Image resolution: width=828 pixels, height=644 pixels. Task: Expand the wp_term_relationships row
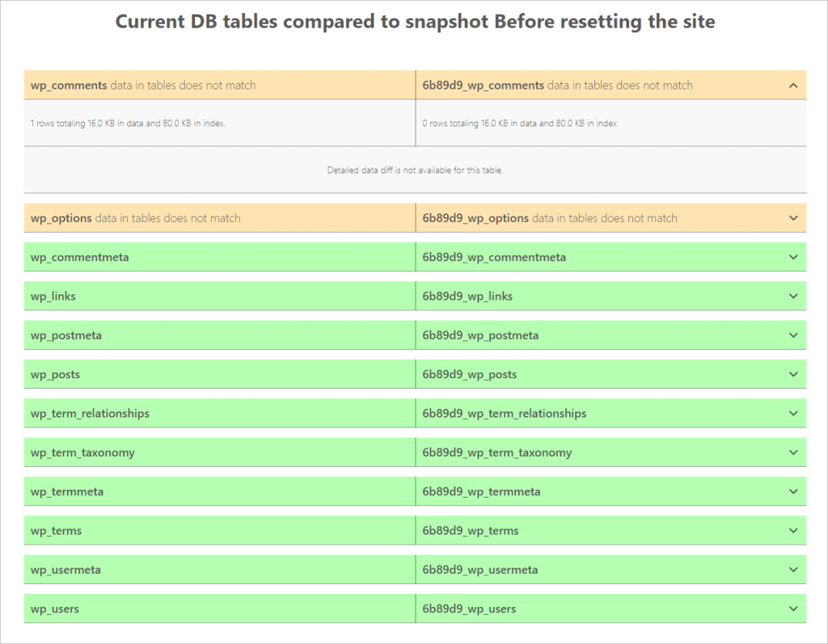point(793,413)
